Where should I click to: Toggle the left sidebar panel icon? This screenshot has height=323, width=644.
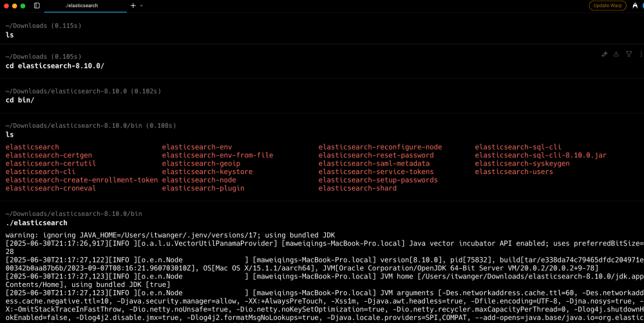[37, 5]
